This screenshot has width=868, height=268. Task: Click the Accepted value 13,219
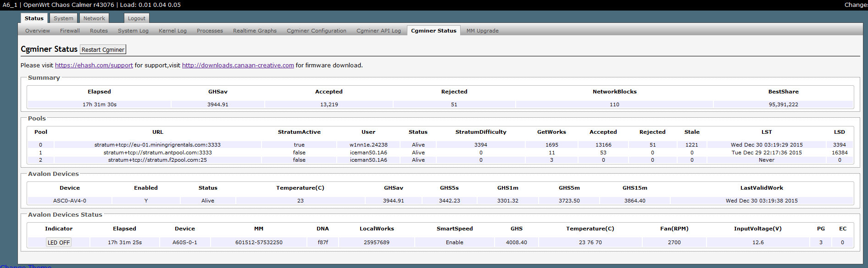click(329, 104)
